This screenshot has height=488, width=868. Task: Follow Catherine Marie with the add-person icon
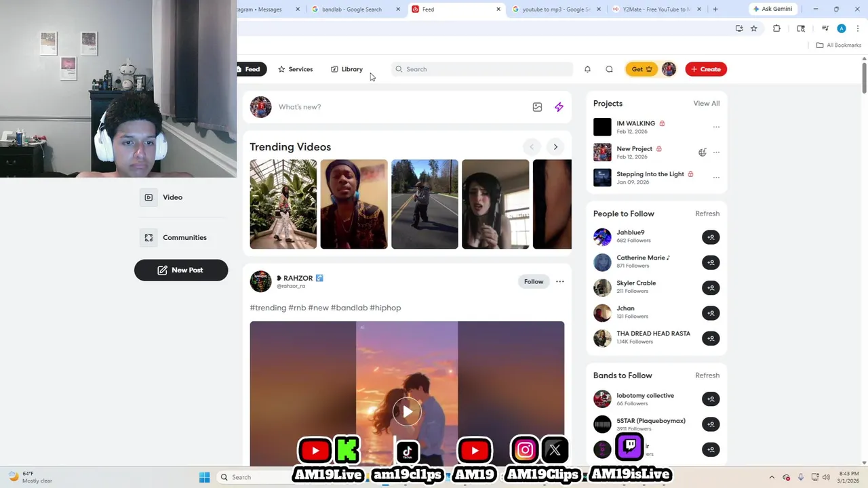coord(711,262)
